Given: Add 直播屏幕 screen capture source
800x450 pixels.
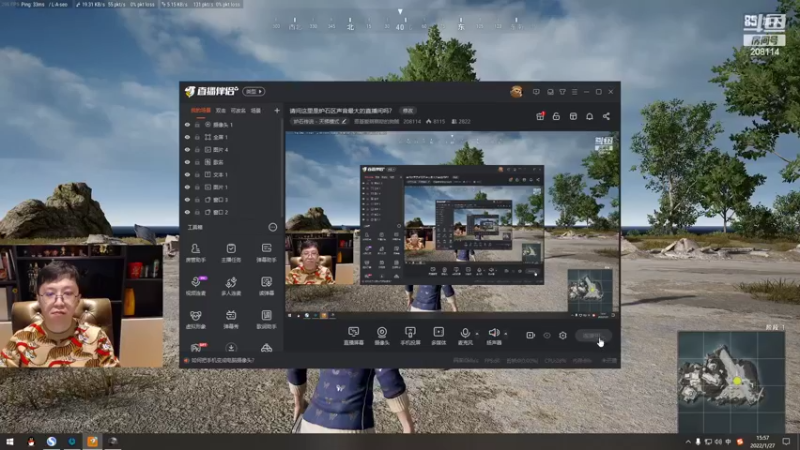Looking at the screenshot, I should pos(354,336).
